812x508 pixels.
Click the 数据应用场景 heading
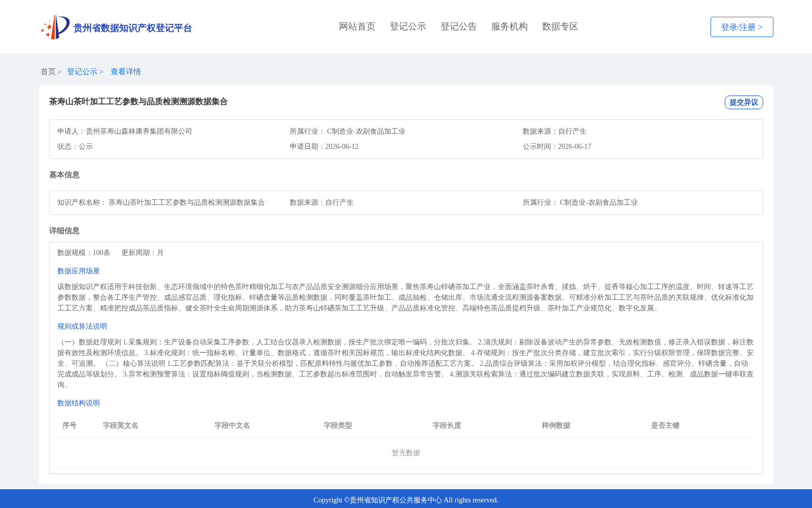click(x=79, y=271)
